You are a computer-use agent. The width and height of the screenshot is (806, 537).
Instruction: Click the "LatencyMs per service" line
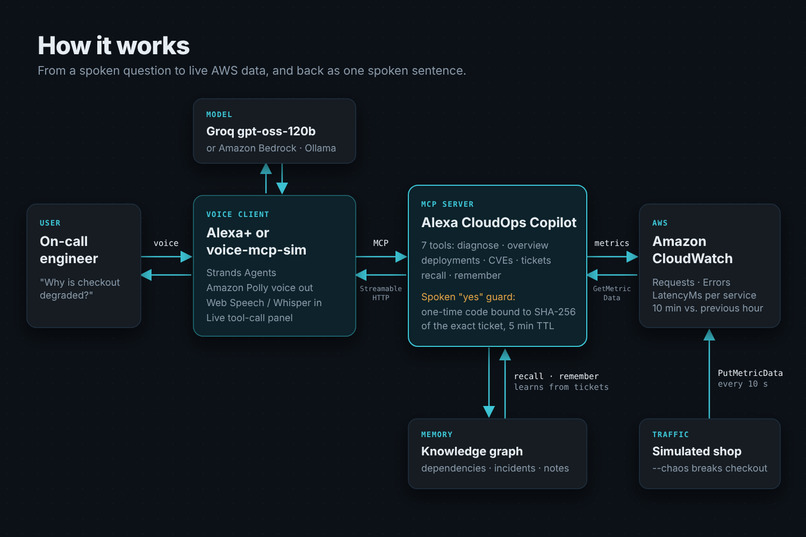(x=704, y=295)
